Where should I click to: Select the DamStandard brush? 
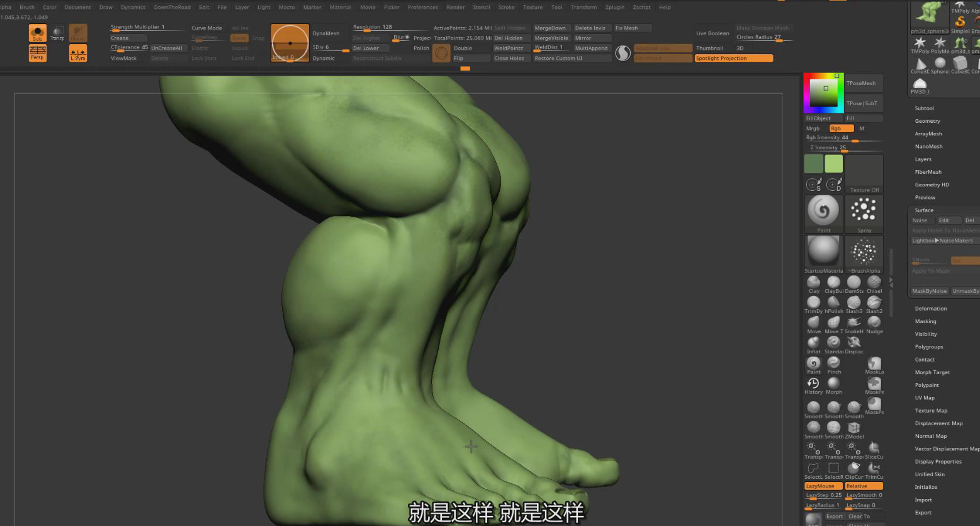[854, 285]
